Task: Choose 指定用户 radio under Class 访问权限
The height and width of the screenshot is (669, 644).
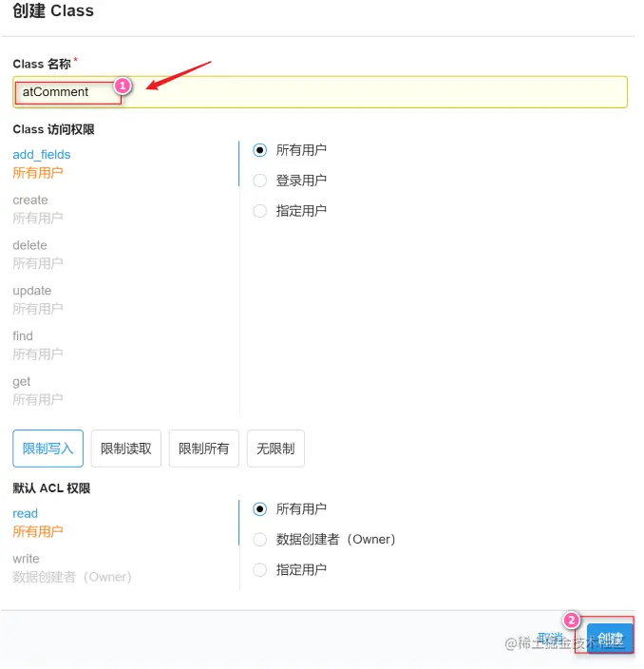Action: (x=259, y=211)
